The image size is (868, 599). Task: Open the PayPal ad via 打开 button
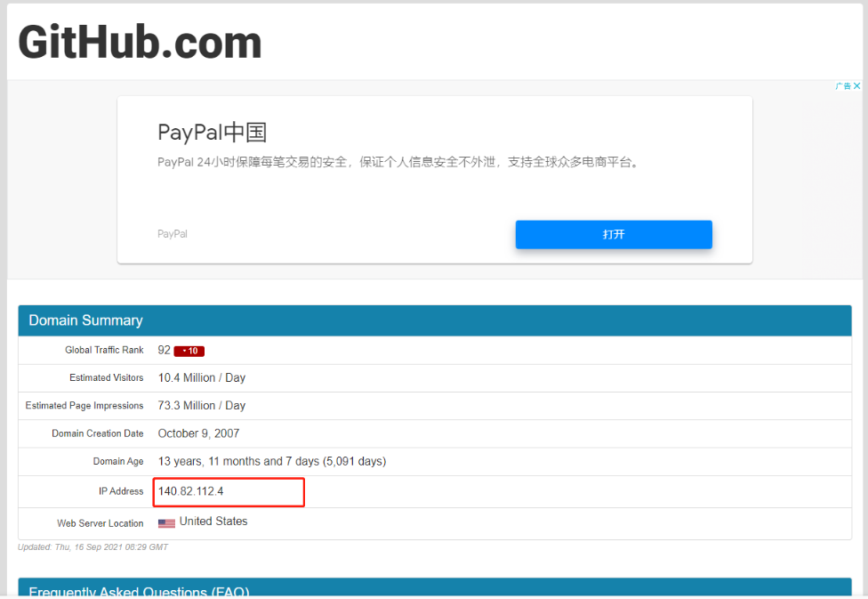pyautogui.click(x=614, y=234)
